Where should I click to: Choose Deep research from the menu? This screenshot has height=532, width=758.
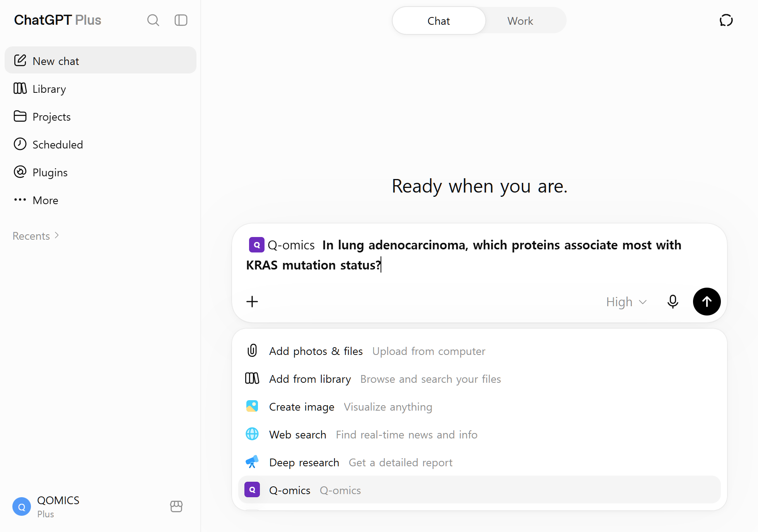tap(480, 462)
